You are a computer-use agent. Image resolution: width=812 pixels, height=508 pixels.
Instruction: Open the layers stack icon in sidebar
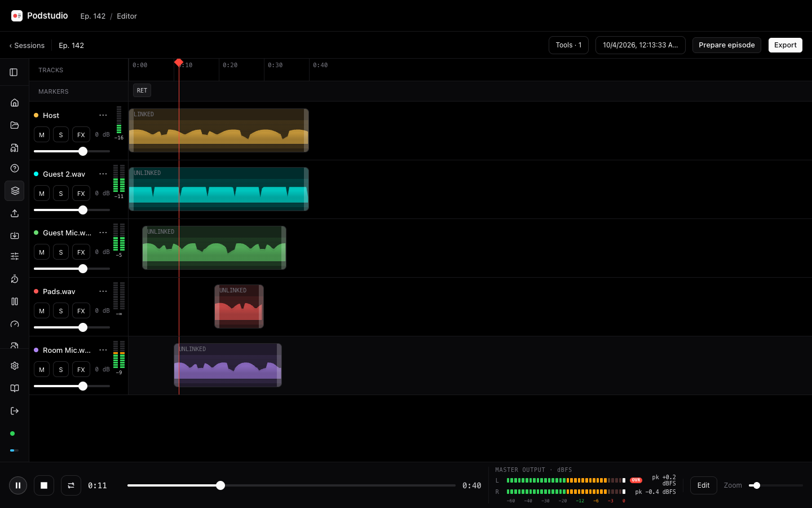(15, 191)
